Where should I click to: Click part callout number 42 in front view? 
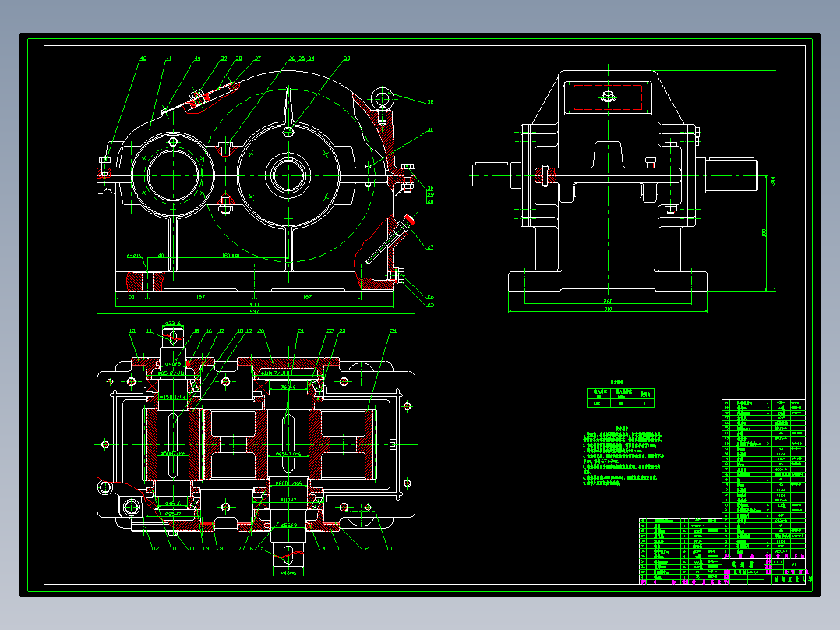(x=143, y=58)
